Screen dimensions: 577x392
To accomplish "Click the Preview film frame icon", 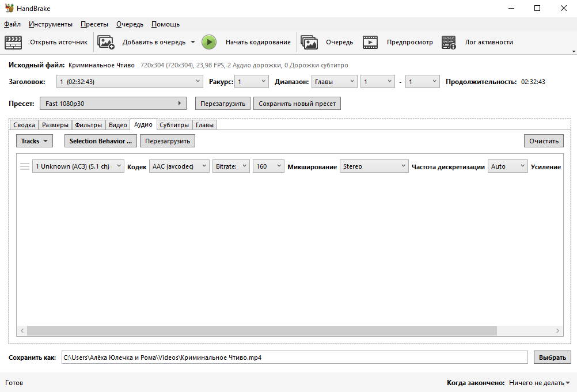I will tap(370, 42).
